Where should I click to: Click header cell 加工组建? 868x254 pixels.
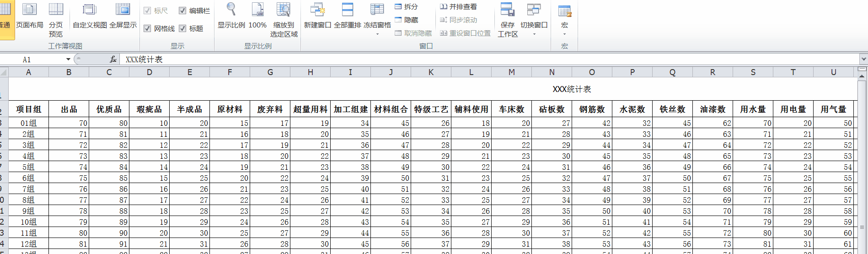pos(350,109)
